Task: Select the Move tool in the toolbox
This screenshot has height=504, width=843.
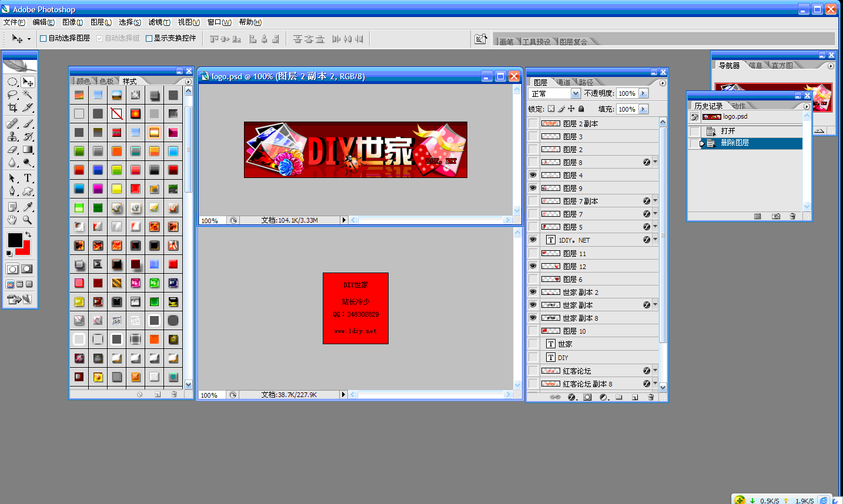Action: tap(28, 82)
